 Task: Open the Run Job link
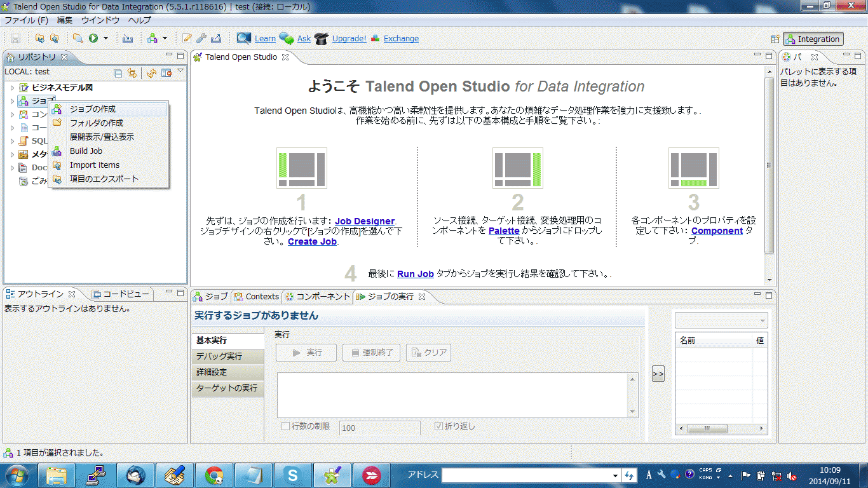point(416,274)
